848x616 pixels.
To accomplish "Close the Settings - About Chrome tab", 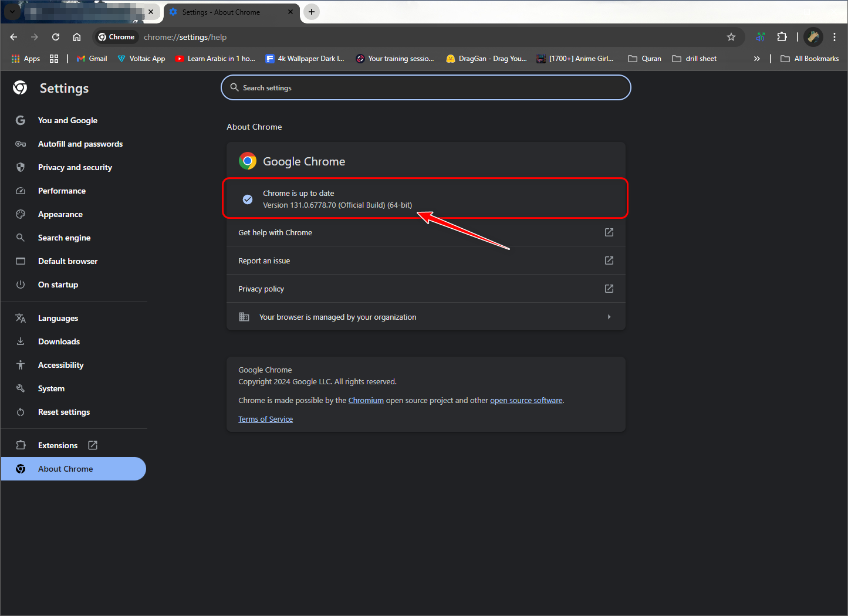I will [290, 12].
